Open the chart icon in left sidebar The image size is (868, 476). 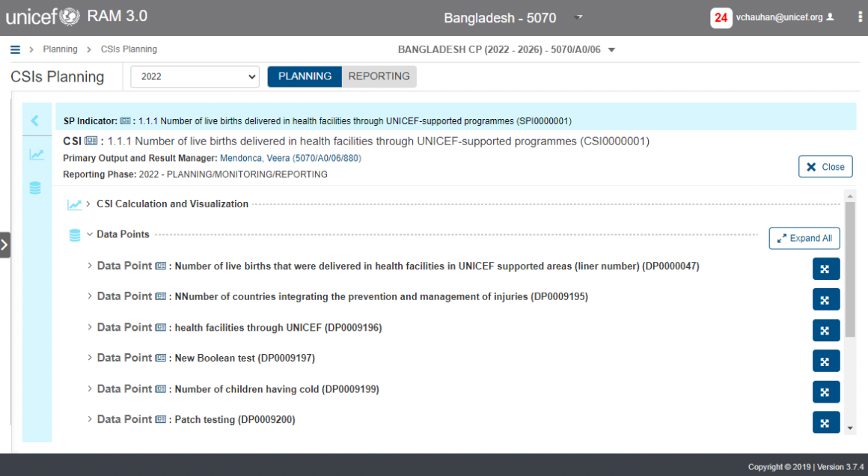pyautogui.click(x=36, y=155)
